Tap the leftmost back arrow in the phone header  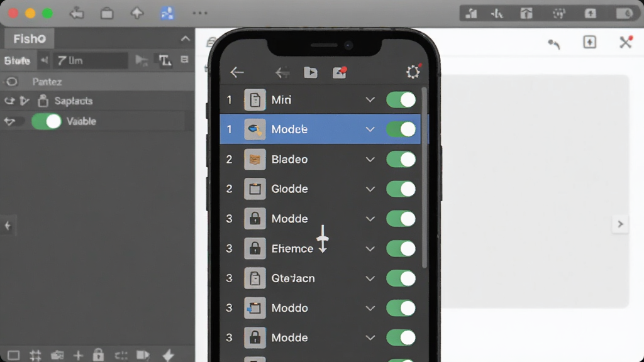pyautogui.click(x=237, y=73)
